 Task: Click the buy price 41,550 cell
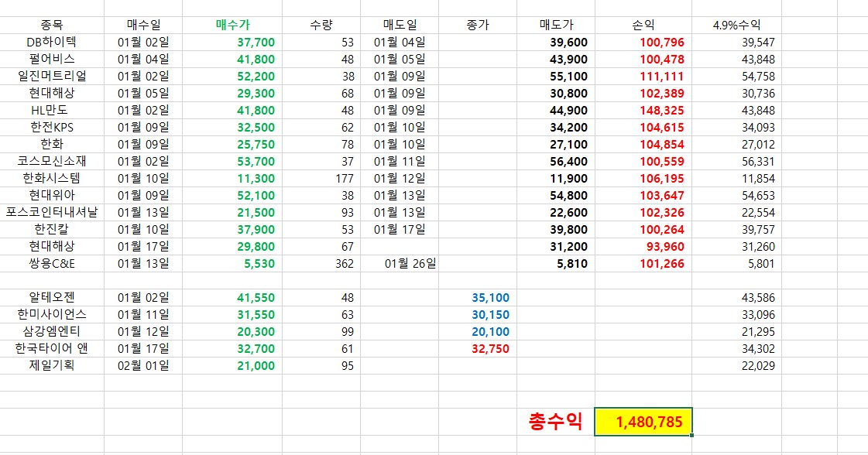coord(232,297)
